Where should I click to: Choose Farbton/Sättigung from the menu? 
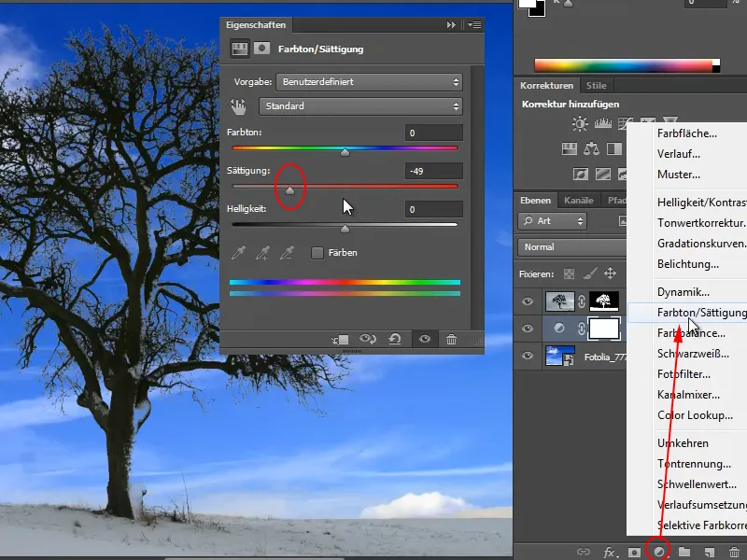click(x=687, y=313)
